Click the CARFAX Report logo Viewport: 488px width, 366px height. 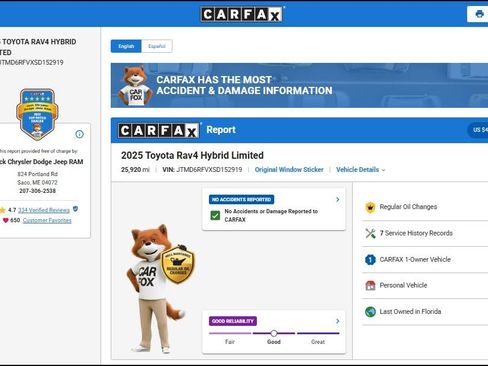[159, 130]
